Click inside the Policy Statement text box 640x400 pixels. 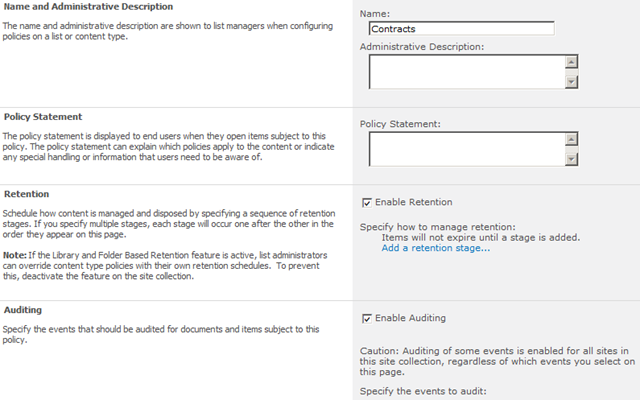pyautogui.click(x=464, y=149)
